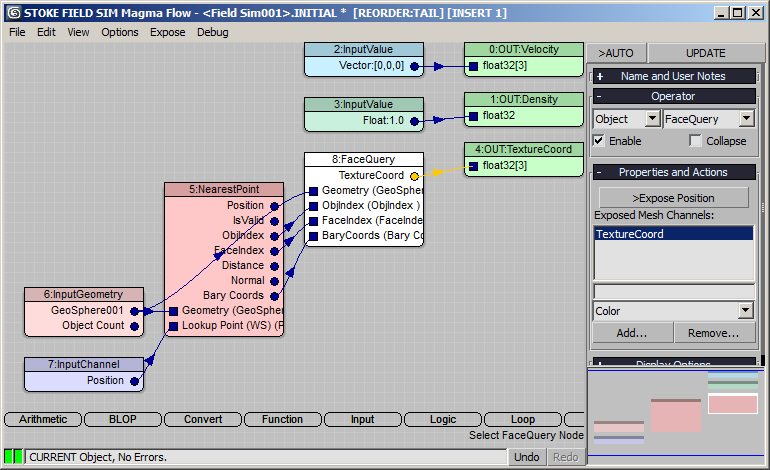
Task: Open the Debug menu
Action: point(213,32)
